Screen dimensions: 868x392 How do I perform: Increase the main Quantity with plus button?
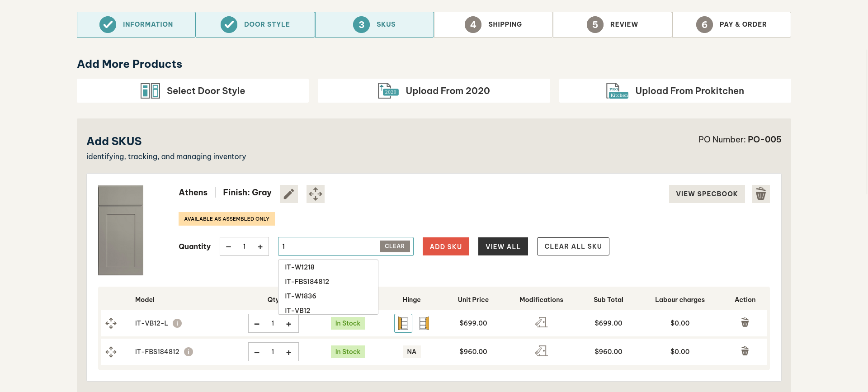coord(260,247)
